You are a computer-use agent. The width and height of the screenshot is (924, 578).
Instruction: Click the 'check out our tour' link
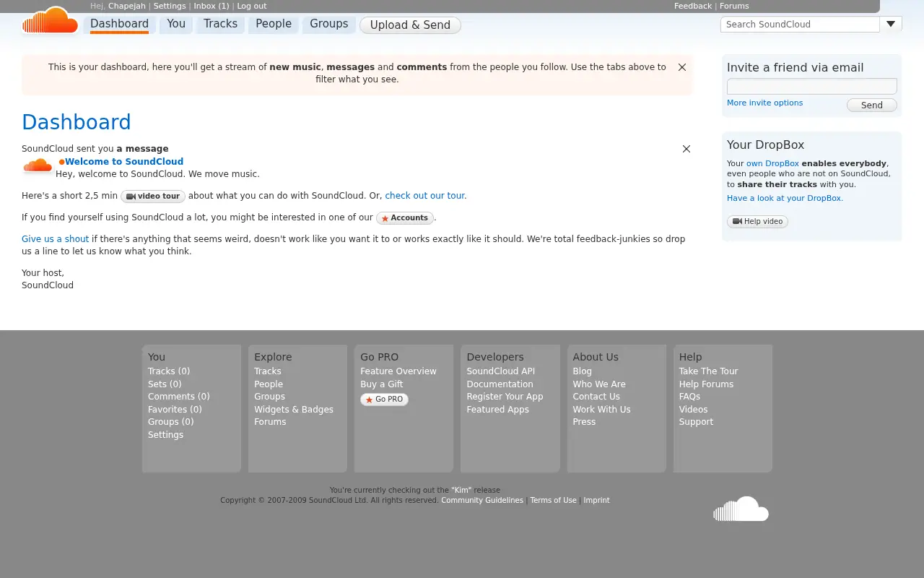tap(424, 196)
